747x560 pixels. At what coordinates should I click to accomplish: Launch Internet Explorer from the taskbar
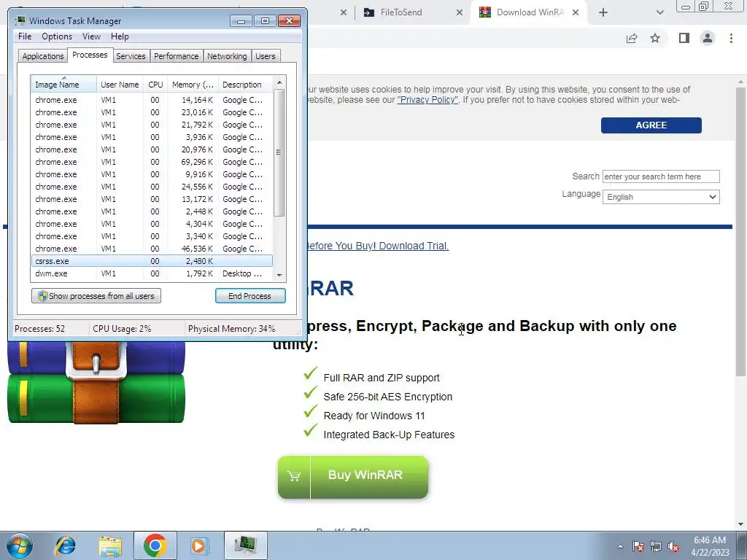tap(65, 545)
